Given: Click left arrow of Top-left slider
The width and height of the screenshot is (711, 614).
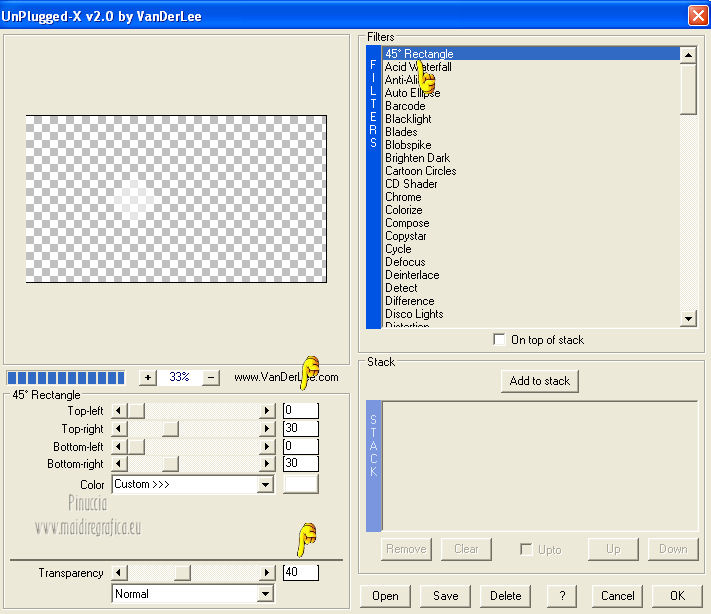Looking at the screenshot, I should click(119, 411).
